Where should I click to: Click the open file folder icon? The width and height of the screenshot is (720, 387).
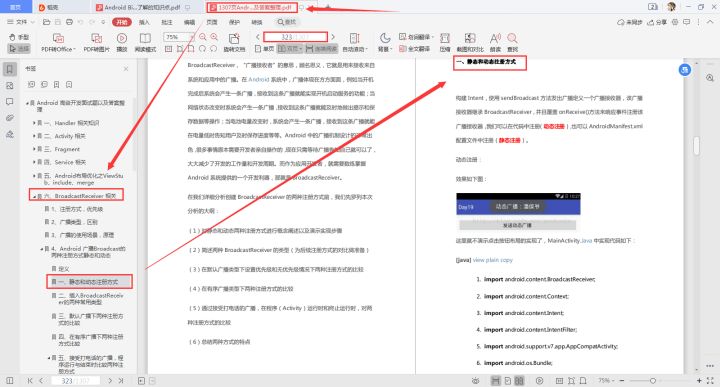pyautogui.click(x=46, y=22)
